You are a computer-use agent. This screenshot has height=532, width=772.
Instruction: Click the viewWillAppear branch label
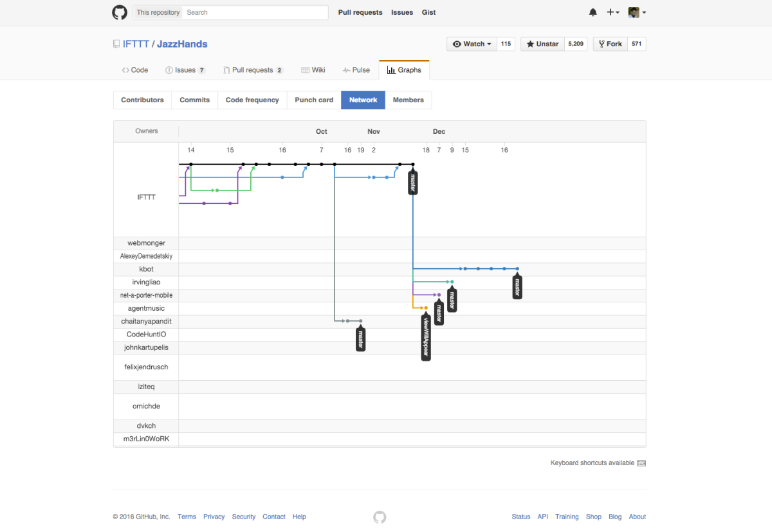pos(425,337)
